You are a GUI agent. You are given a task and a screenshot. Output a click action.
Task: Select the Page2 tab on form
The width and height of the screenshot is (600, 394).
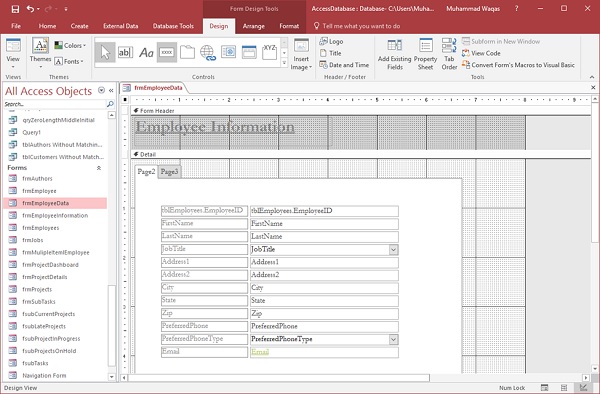(146, 172)
